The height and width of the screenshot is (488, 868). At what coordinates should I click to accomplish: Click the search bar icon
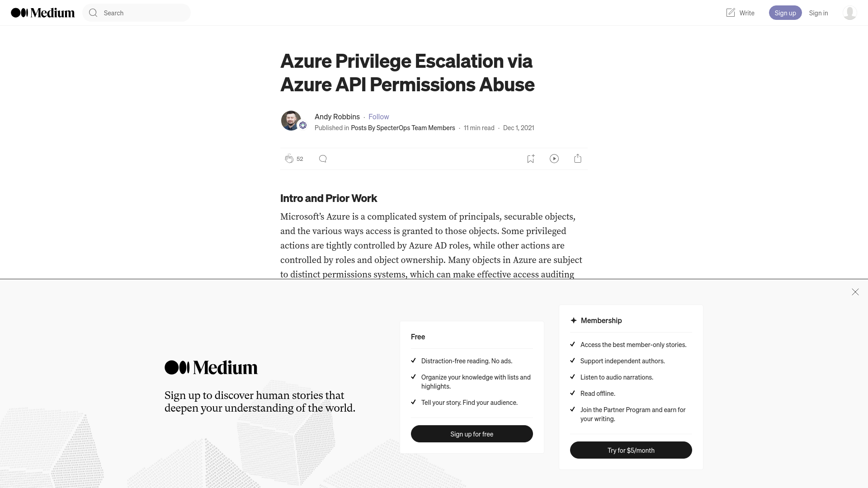tap(94, 13)
